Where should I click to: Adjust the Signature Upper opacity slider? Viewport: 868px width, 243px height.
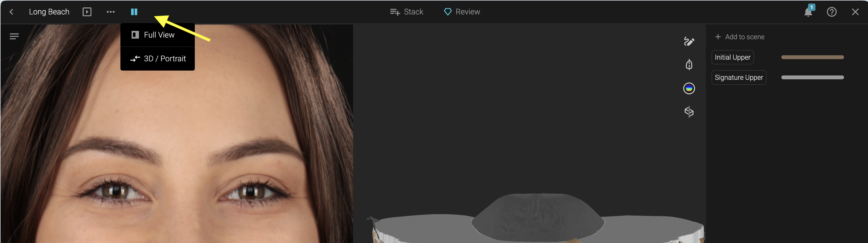[x=812, y=78]
